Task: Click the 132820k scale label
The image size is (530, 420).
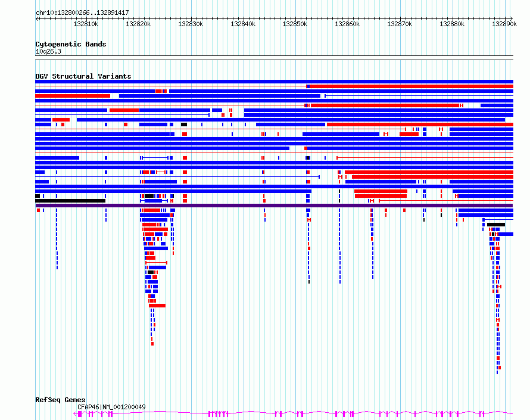Action: click(x=138, y=24)
